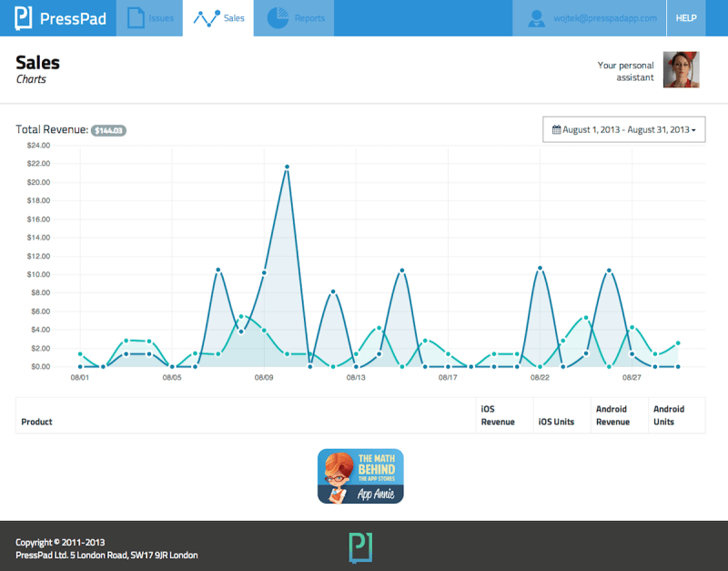Click the iOS Revenue column header
Viewport: 728px width, 571px height.
tap(498, 415)
